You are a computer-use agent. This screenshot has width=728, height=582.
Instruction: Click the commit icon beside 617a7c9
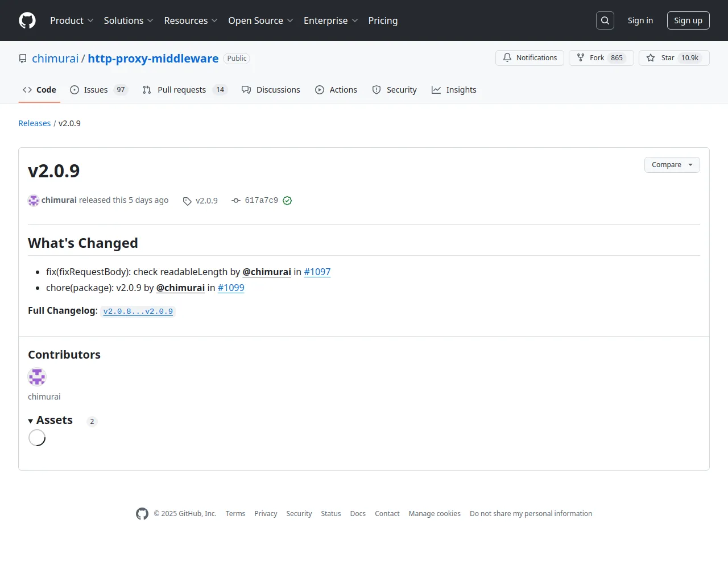pyautogui.click(x=236, y=201)
